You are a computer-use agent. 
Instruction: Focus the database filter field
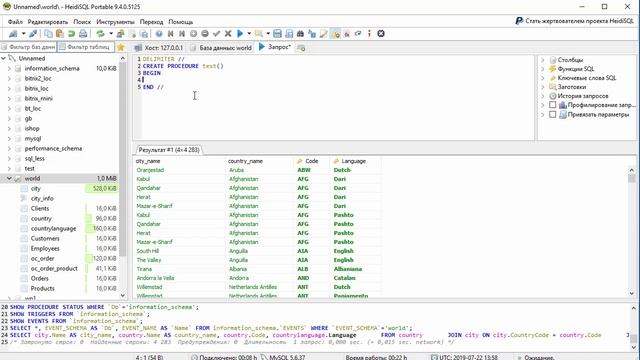pos(29,47)
